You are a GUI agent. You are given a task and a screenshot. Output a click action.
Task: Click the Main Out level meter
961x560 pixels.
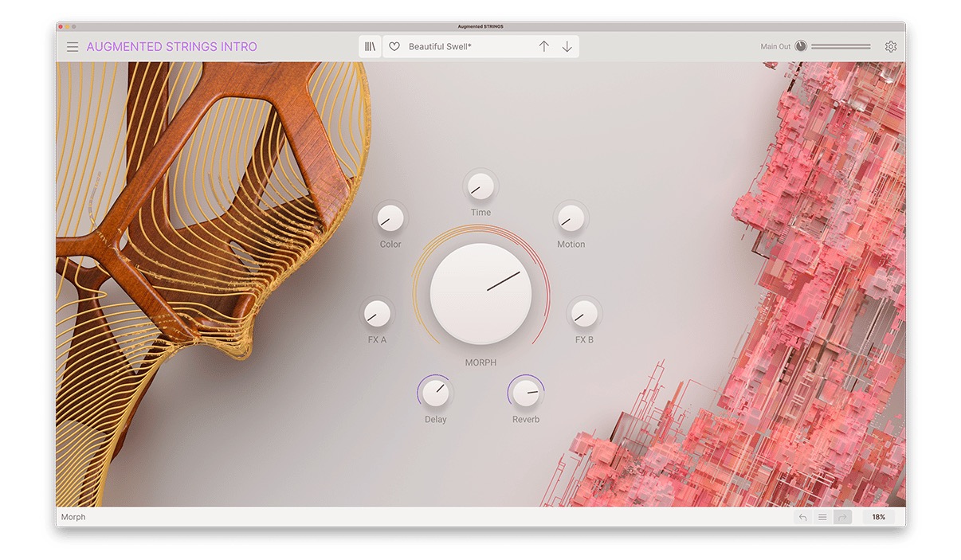(841, 47)
